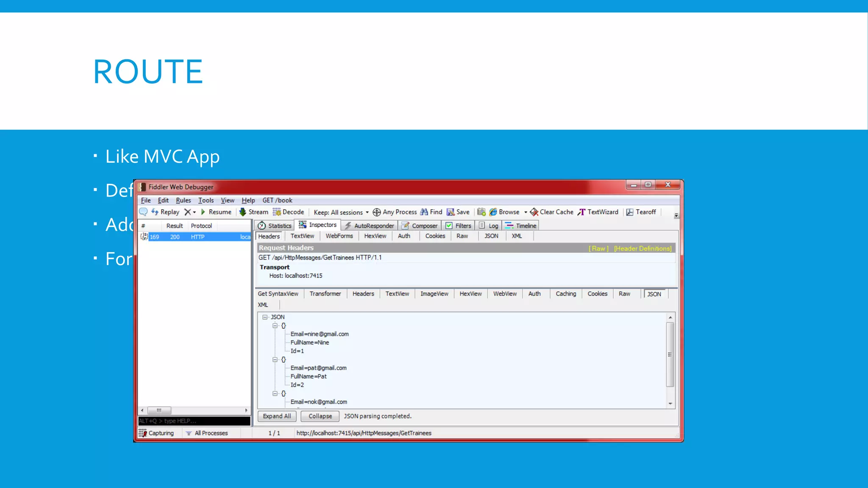Select response ImageView tab
Screen dimensions: 868x488
point(434,294)
